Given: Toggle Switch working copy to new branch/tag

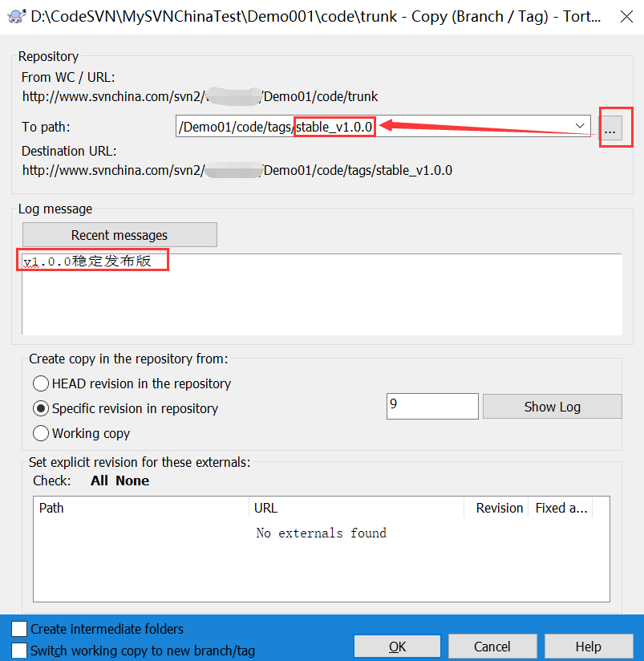Looking at the screenshot, I should (19, 651).
